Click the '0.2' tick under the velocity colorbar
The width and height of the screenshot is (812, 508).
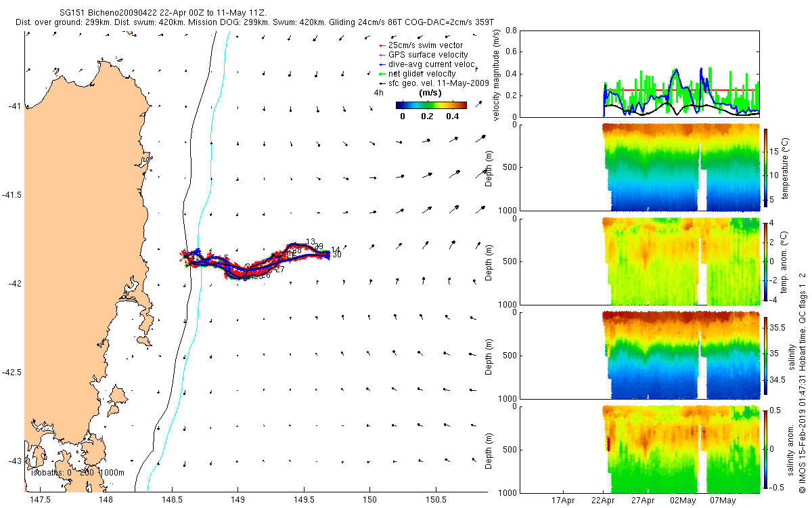[x=427, y=117]
